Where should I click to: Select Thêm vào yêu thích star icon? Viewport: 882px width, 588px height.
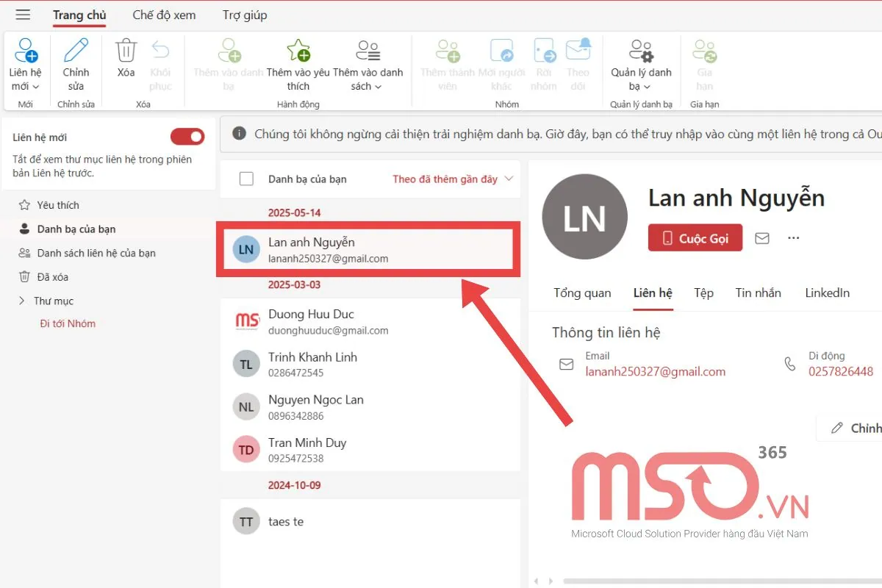tap(297, 50)
